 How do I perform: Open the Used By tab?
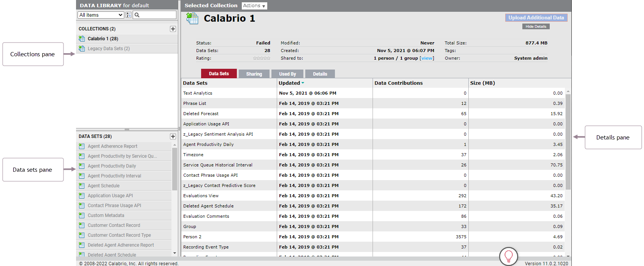pos(287,74)
